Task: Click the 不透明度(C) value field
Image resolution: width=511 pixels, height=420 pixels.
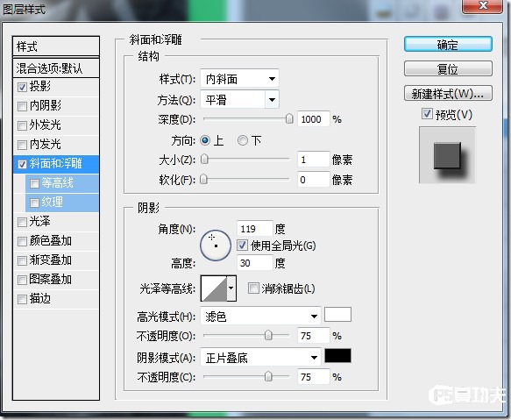Action: pyautogui.click(x=314, y=377)
